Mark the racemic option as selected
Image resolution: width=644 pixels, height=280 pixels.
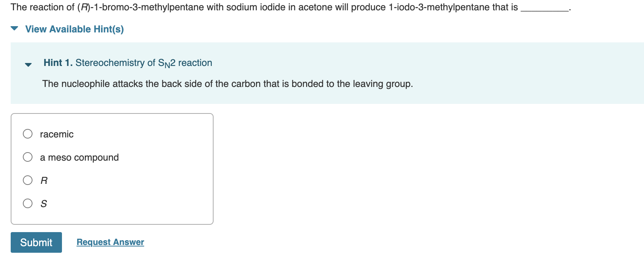tap(27, 134)
